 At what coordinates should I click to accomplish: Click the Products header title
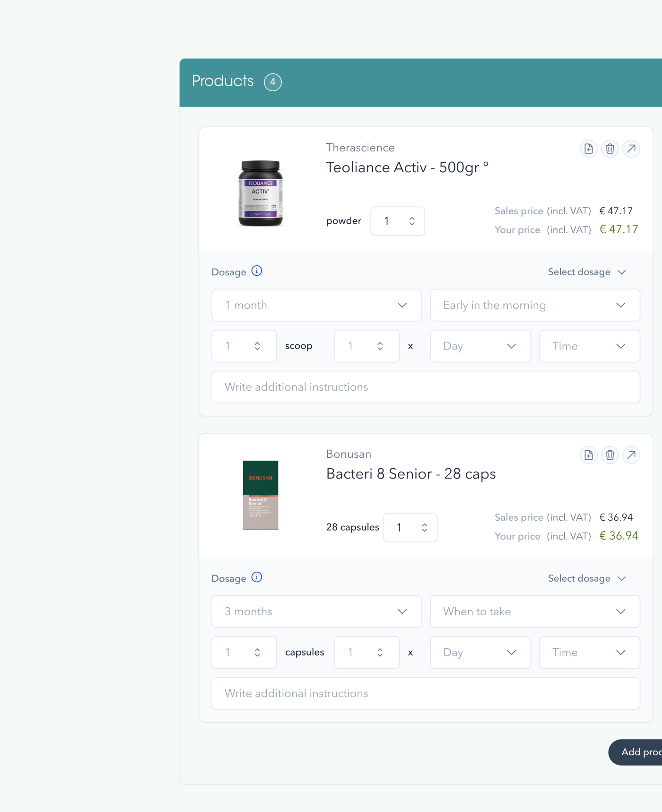(x=223, y=81)
